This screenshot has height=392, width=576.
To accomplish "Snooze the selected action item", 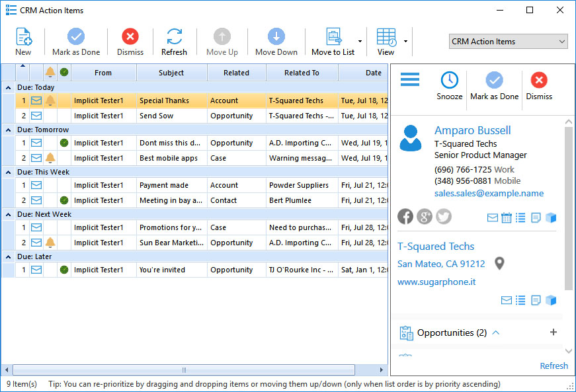I will pos(449,85).
